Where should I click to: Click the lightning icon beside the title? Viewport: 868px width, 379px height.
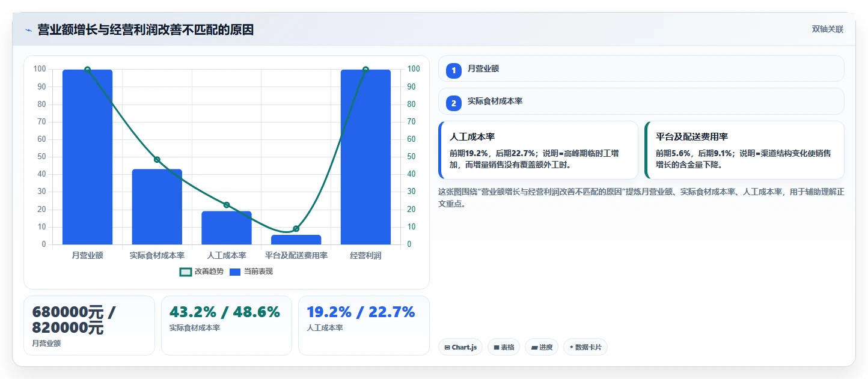(x=28, y=29)
